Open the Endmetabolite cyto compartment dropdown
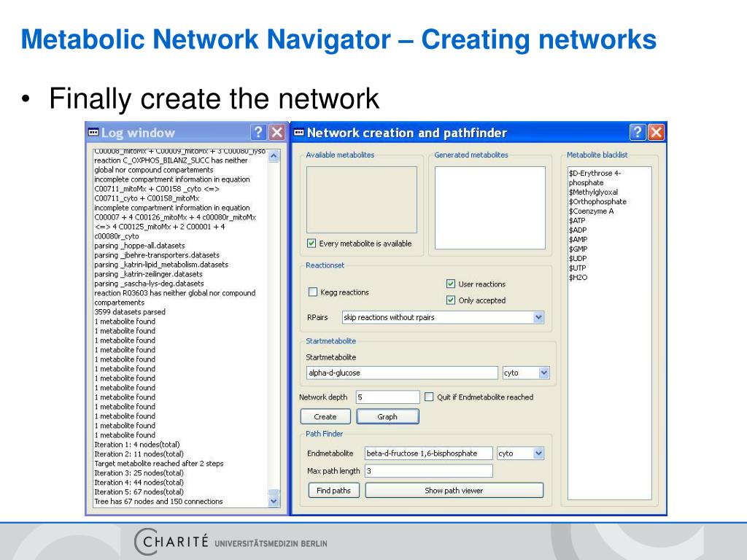 pos(538,454)
